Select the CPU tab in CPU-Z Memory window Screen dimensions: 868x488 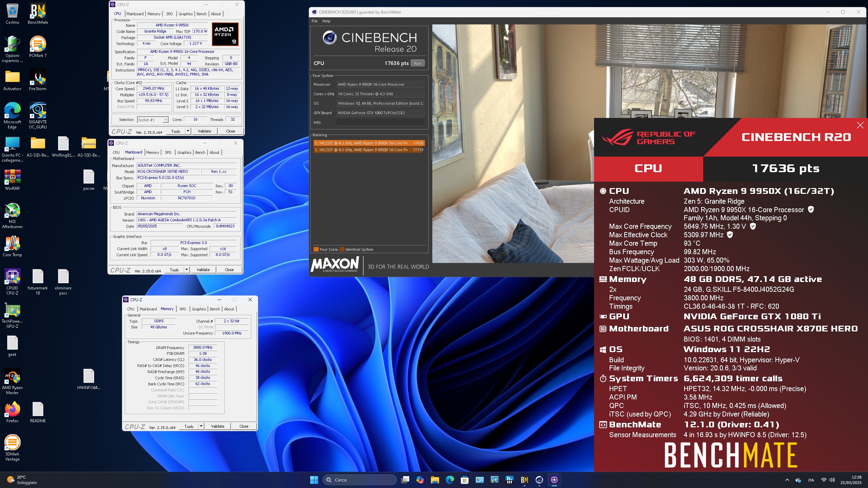pos(131,309)
